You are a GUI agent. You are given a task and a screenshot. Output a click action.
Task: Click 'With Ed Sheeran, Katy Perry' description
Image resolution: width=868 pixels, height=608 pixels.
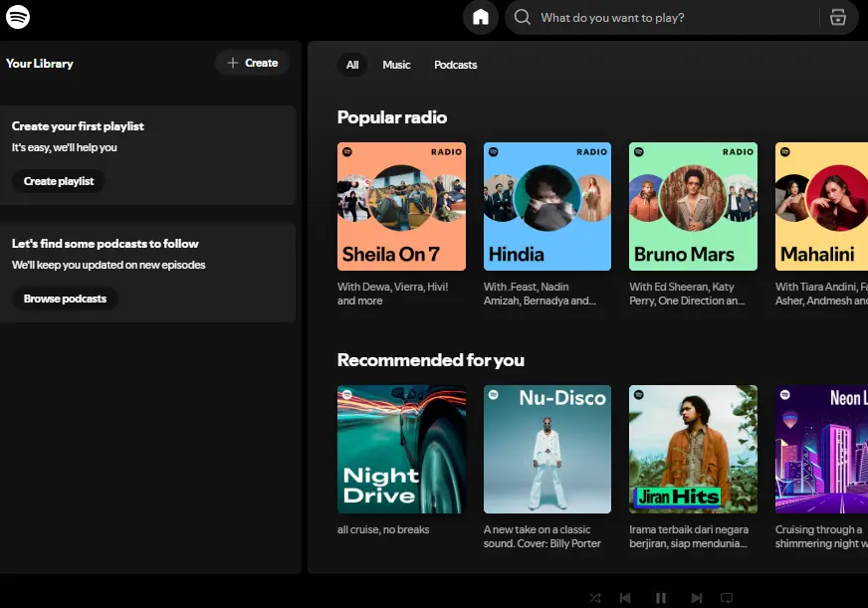tap(687, 294)
